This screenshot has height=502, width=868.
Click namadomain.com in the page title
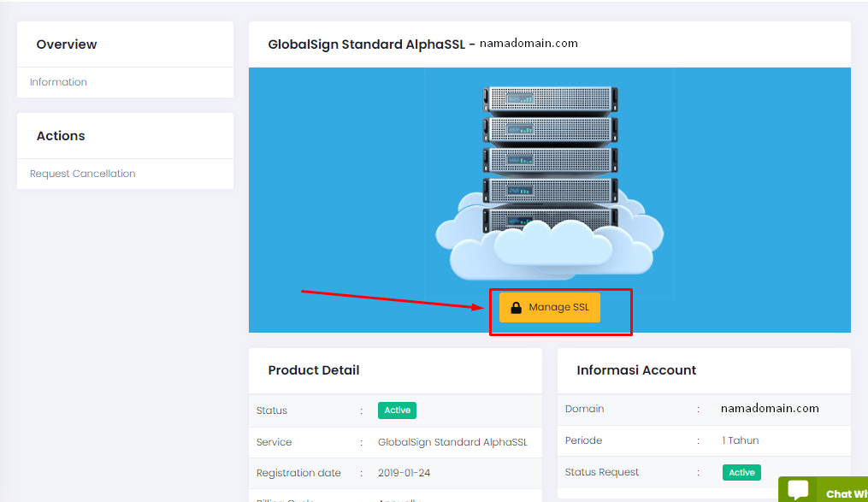point(528,43)
